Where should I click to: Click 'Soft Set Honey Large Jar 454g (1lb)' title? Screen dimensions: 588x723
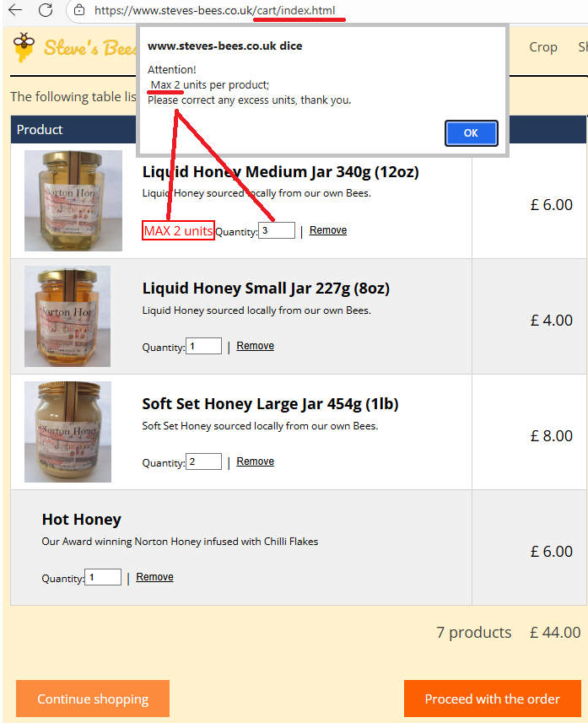click(270, 404)
